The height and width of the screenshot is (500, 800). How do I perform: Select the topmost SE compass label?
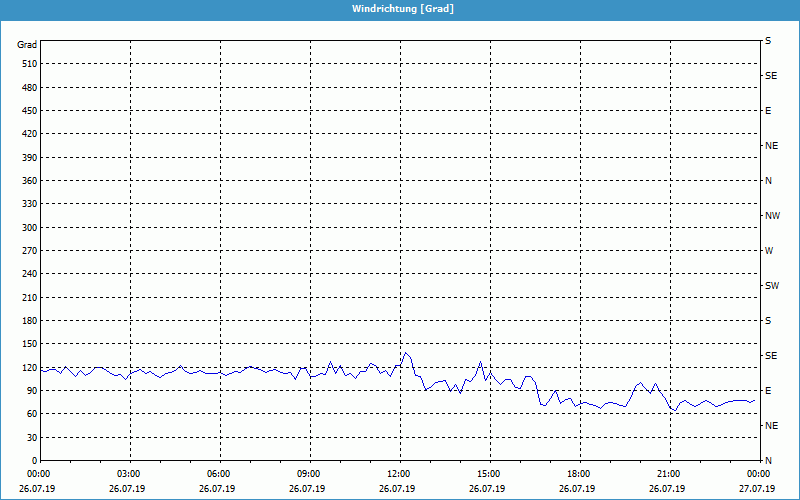pyautogui.click(x=770, y=76)
